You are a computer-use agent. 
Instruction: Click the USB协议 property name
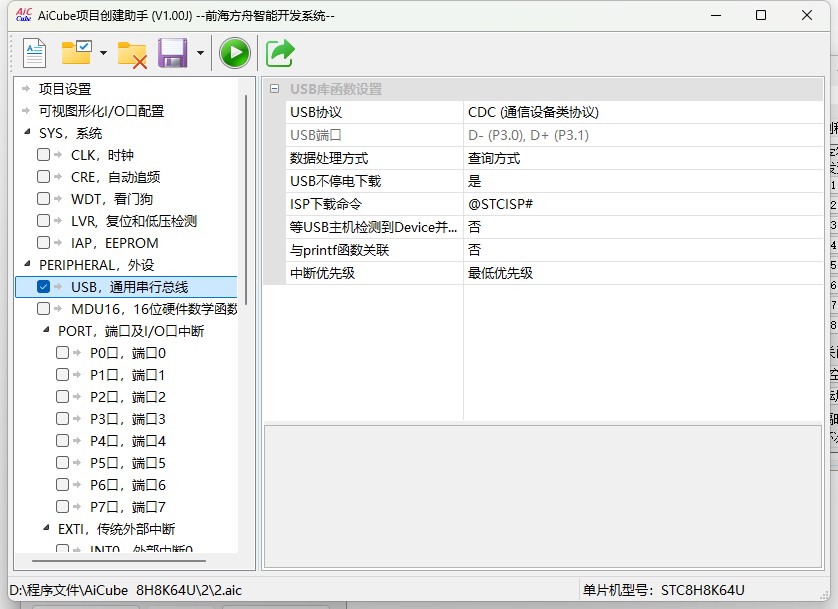pos(316,112)
